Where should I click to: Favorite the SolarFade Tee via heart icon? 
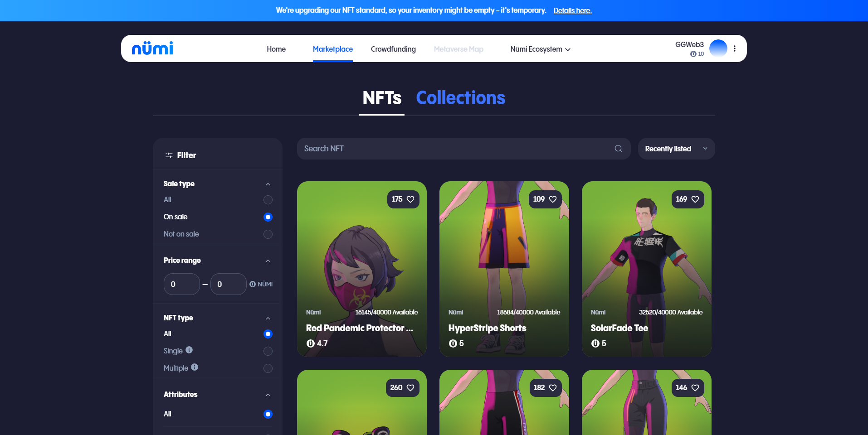(695, 199)
